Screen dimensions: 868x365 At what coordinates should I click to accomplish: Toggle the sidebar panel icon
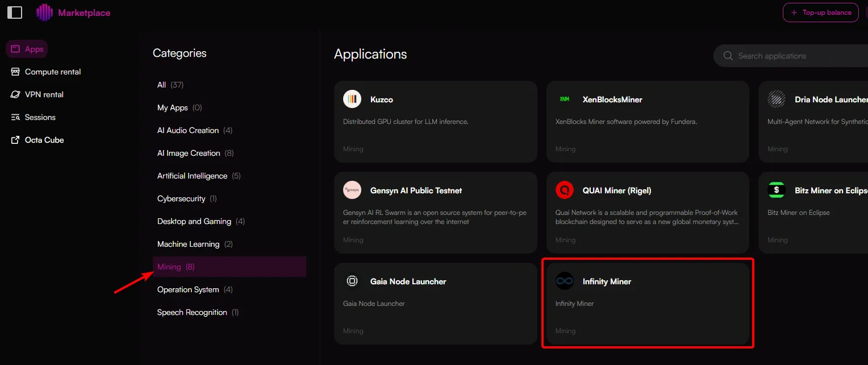(15, 12)
